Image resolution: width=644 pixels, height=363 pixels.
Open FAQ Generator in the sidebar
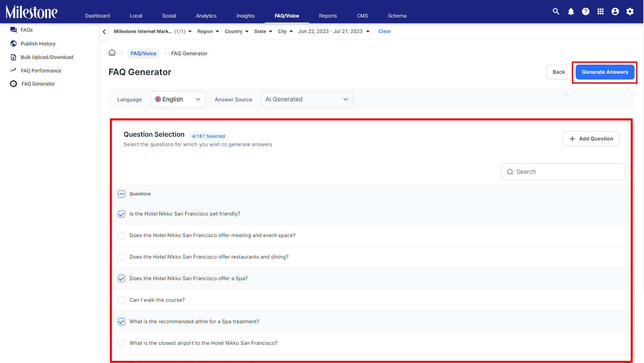coord(38,84)
